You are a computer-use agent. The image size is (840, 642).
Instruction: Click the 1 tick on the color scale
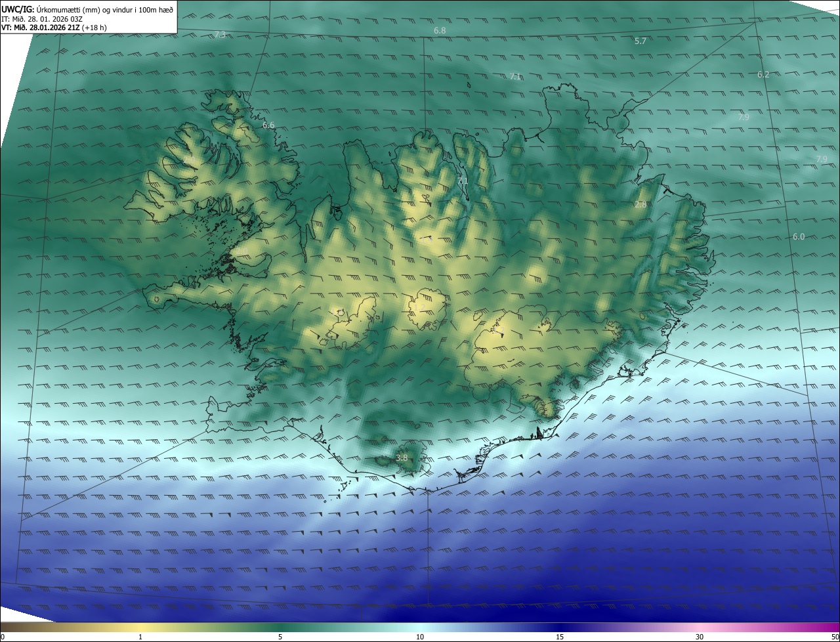coord(140,637)
